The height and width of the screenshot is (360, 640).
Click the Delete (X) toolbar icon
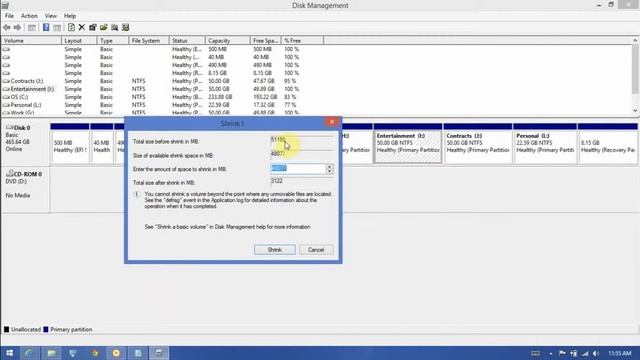(82, 27)
